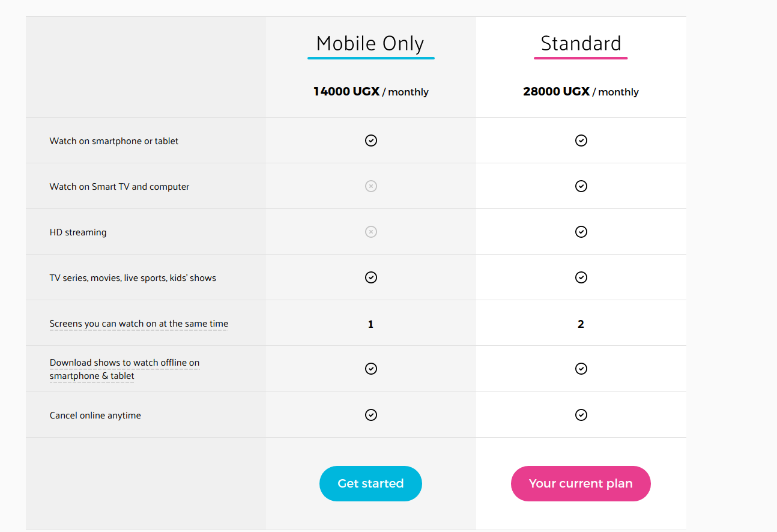
Task: Click the Standard screen count number 2
Action: pyautogui.click(x=581, y=324)
